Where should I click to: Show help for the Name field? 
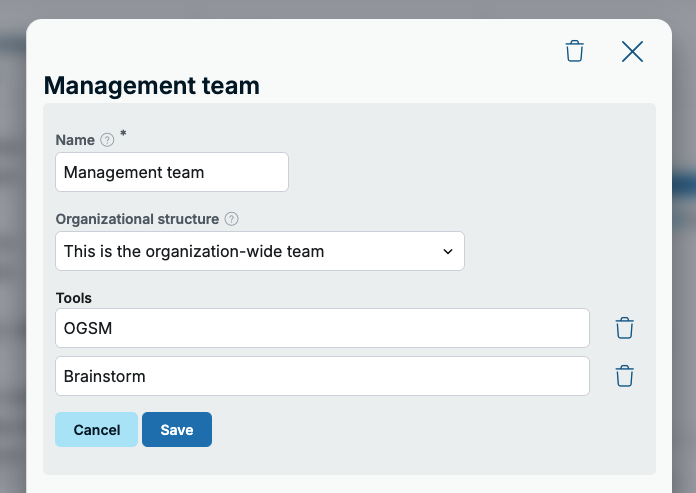click(x=107, y=140)
